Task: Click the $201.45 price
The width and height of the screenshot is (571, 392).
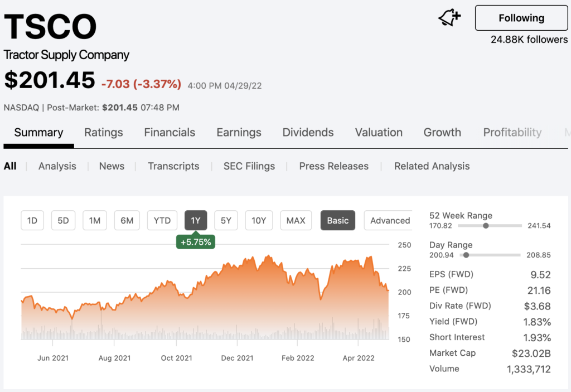Action: 50,80
